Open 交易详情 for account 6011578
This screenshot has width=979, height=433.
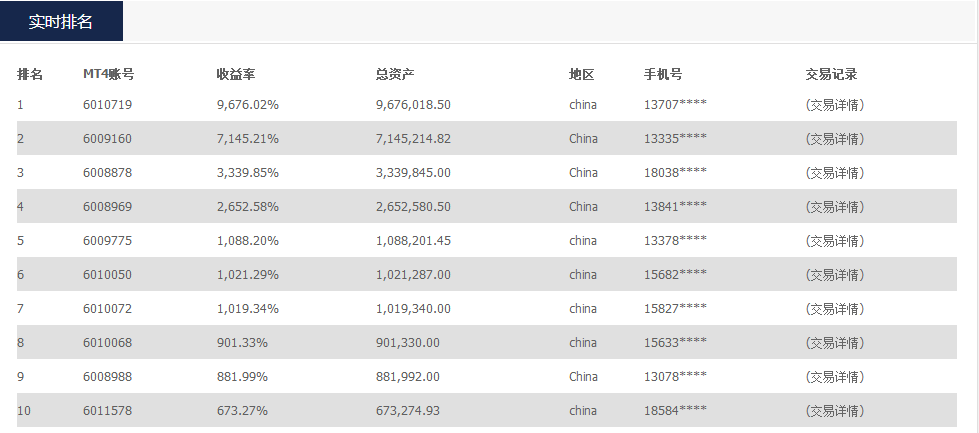point(834,411)
